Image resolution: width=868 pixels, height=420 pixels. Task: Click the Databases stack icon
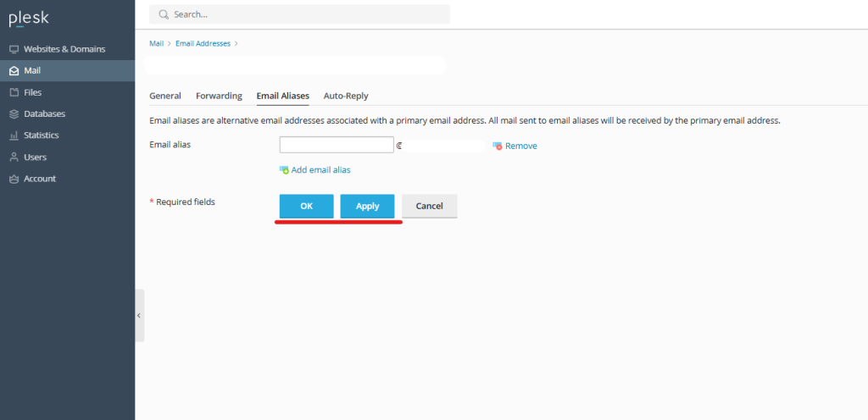point(14,113)
